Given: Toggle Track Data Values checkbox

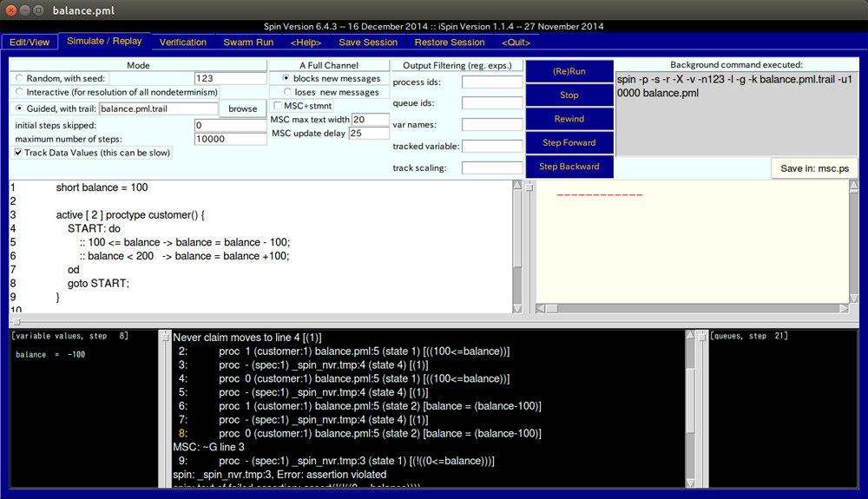Looking at the screenshot, I should coord(18,153).
